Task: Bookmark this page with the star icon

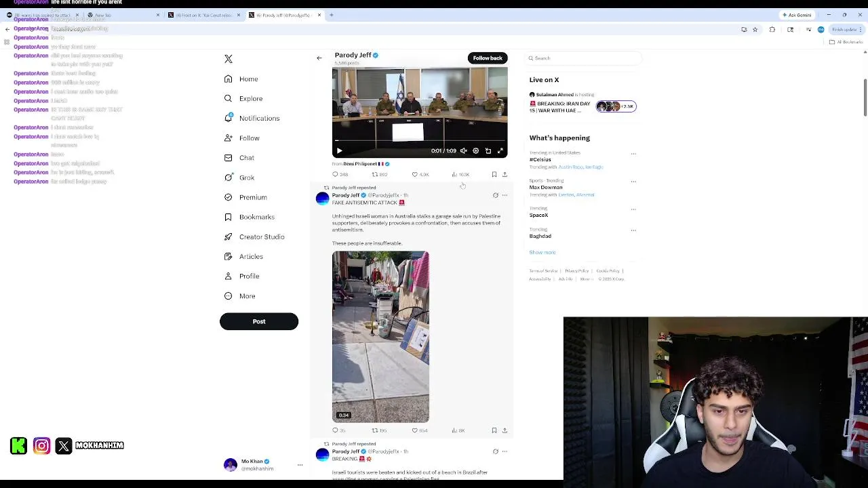Action: coord(755,30)
